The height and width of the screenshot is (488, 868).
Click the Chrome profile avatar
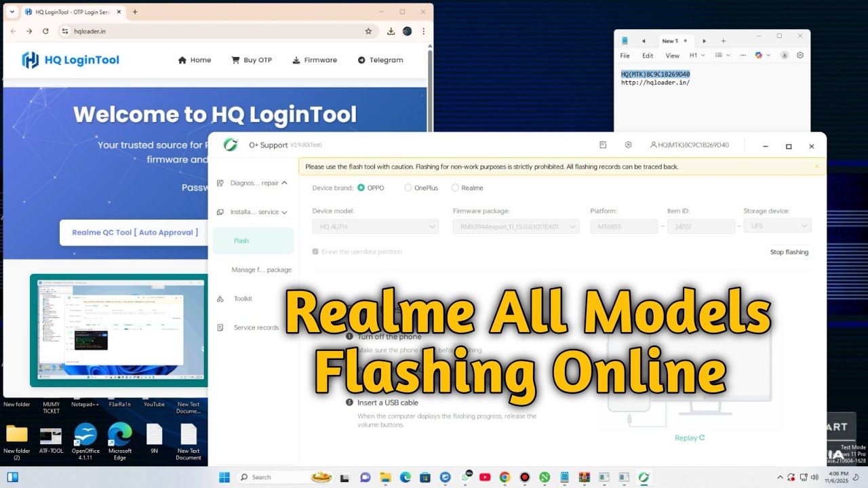[408, 31]
